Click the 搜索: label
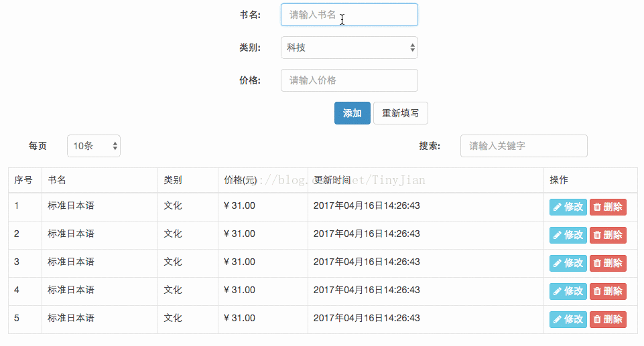This screenshot has width=644, height=346. pyautogui.click(x=430, y=146)
